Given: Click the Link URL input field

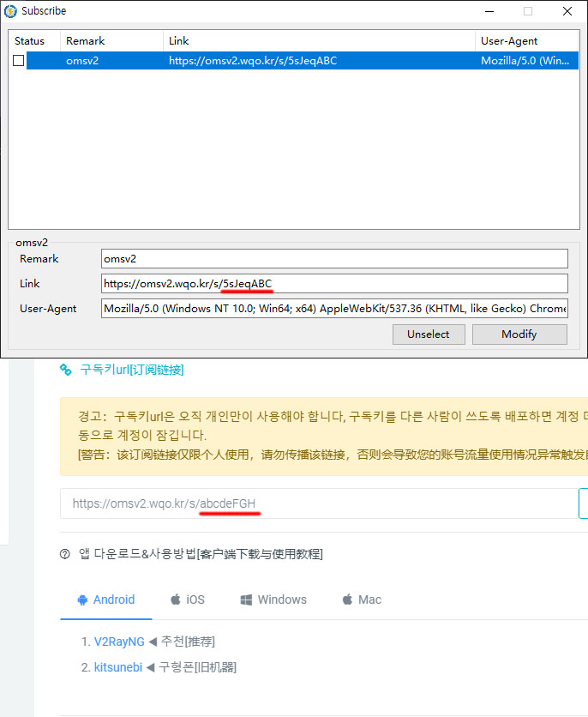Looking at the screenshot, I should [x=334, y=284].
